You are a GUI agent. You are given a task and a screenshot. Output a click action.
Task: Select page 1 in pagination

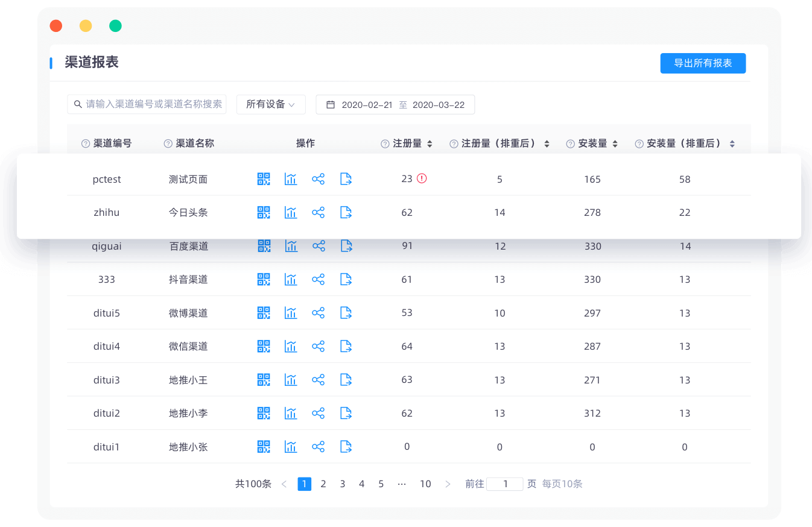[x=305, y=484]
